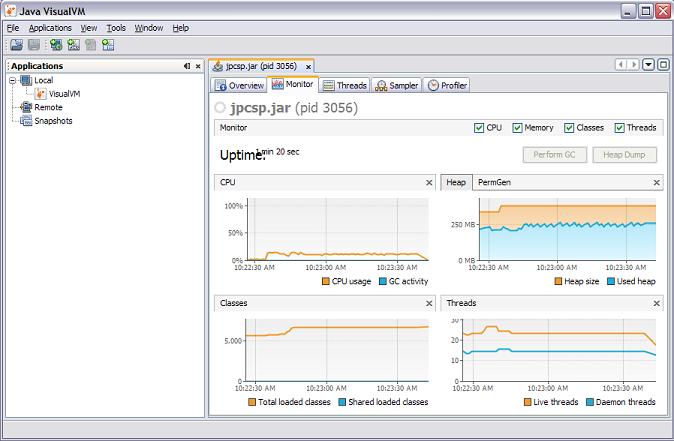
Task: Minimize the Applications panel
Action: click(x=187, y=66)
